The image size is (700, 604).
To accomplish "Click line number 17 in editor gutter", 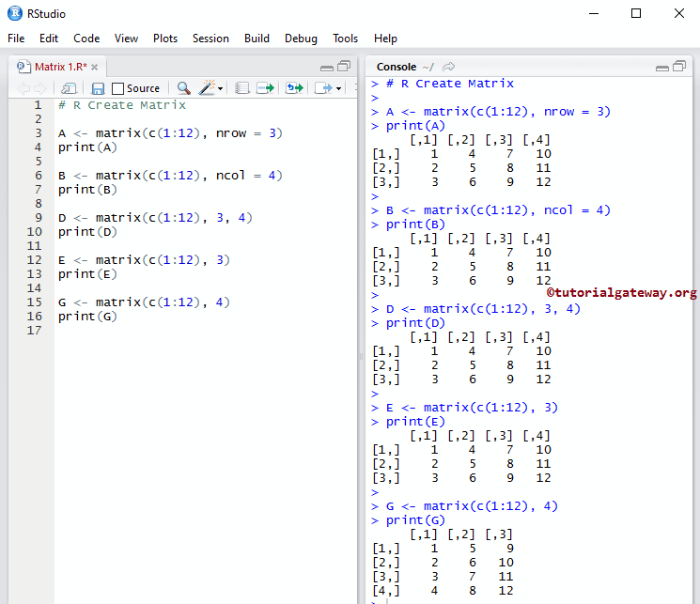I will click(34, 331).
